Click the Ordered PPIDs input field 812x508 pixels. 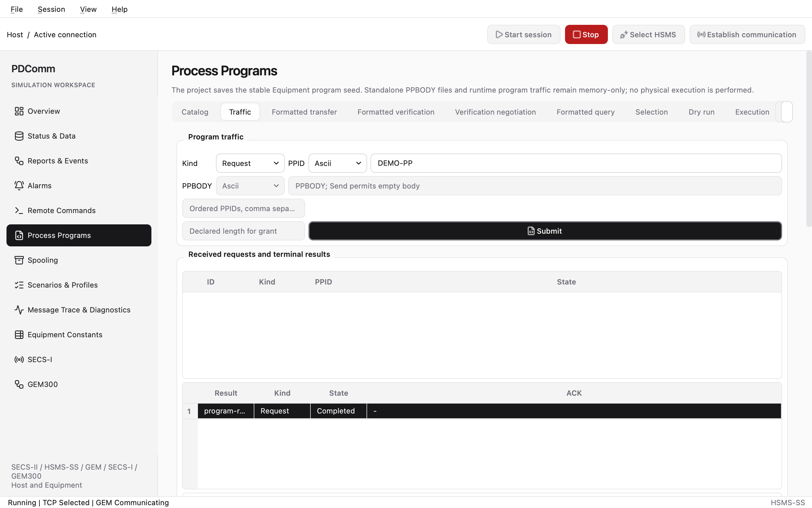coord(243,208)
